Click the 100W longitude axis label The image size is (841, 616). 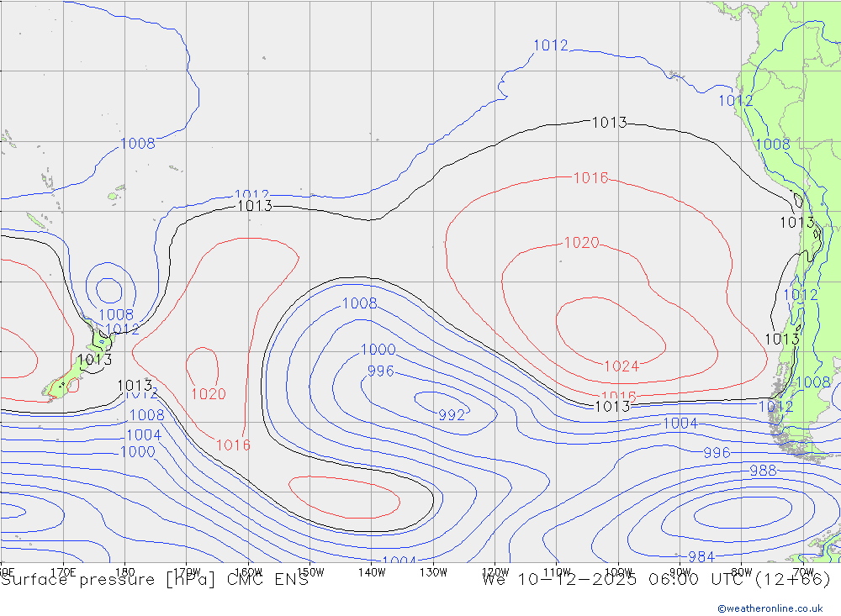pos(618,572)
